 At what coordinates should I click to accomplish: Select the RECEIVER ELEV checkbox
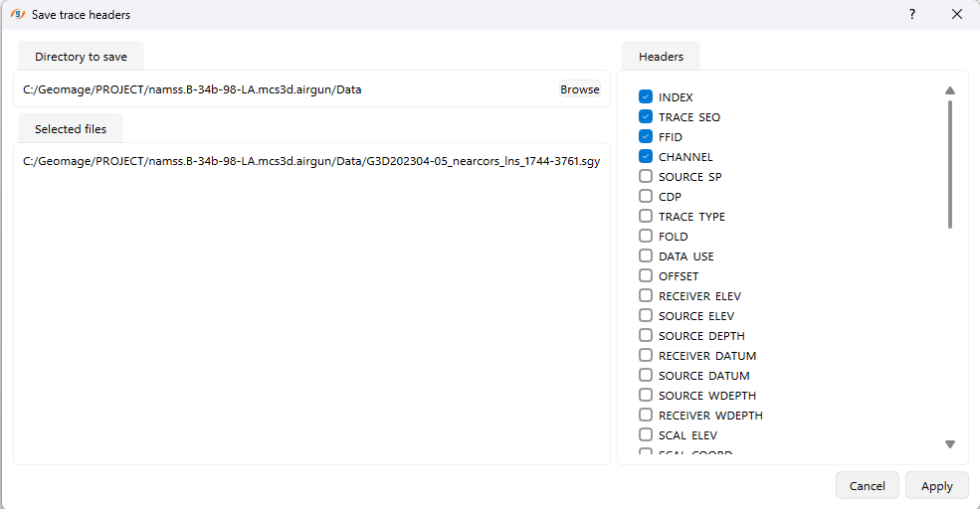(646, 295)
